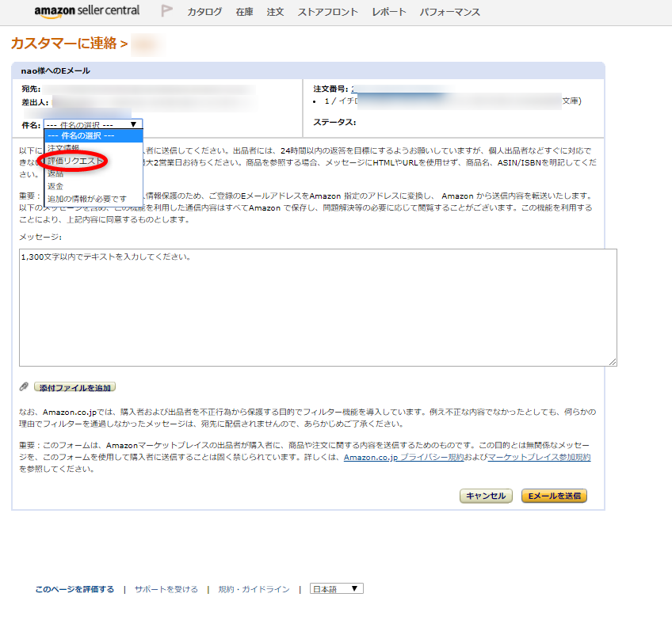The width and height of the screenshot is (672, 620).
Task: Click inside the メッセージ text area
Action: 317,309
